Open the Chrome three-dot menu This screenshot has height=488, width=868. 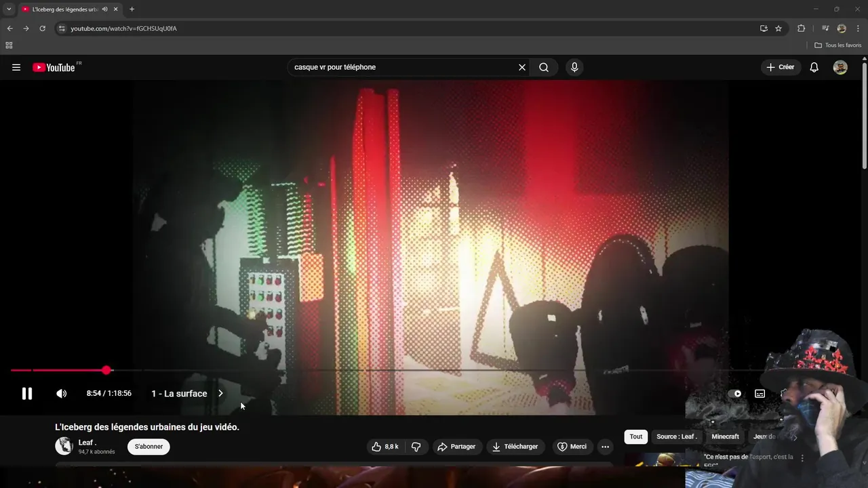(858, 28)
